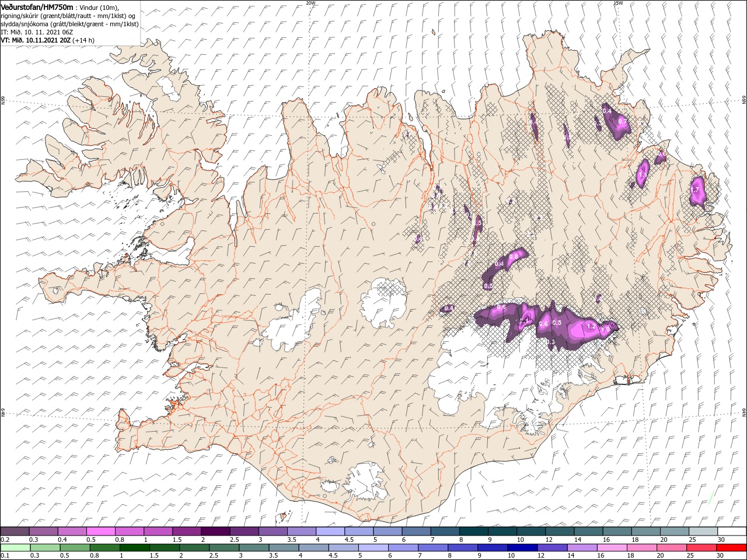Screen dimensions: 747x560
Task: Select the 0.7 snowfall value in the northeast
Action: click(x=622, y=121)
